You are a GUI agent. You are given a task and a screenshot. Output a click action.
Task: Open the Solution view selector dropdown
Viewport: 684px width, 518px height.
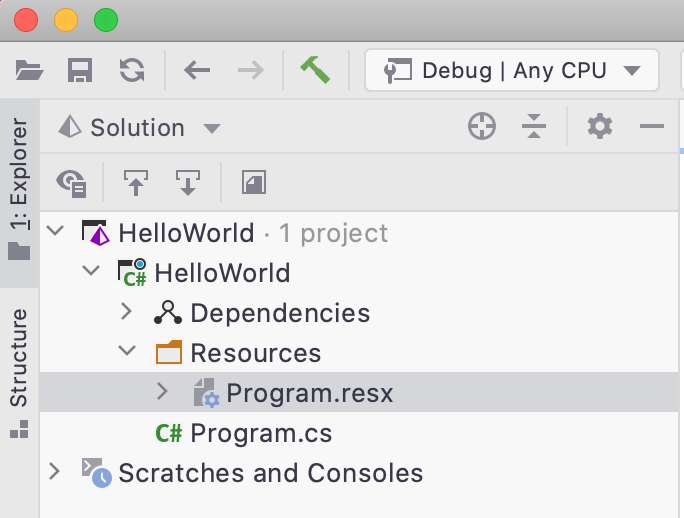[139, 128]
